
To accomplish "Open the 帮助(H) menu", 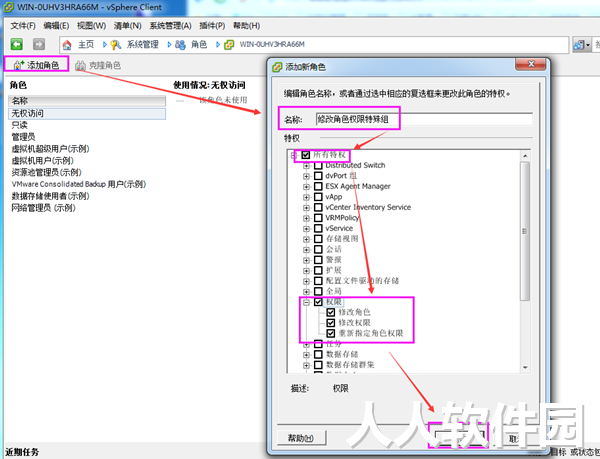I will (246, 26).
